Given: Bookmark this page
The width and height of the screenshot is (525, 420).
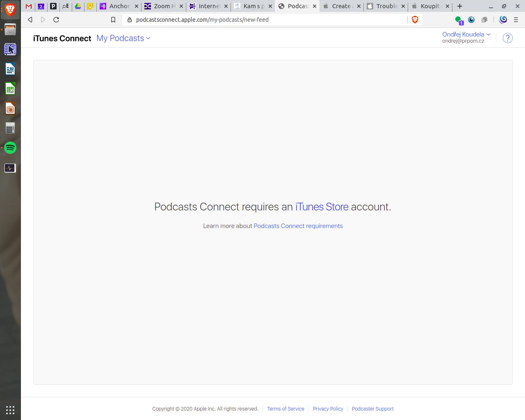Looking at the screenshot, I should click(113, 20).
